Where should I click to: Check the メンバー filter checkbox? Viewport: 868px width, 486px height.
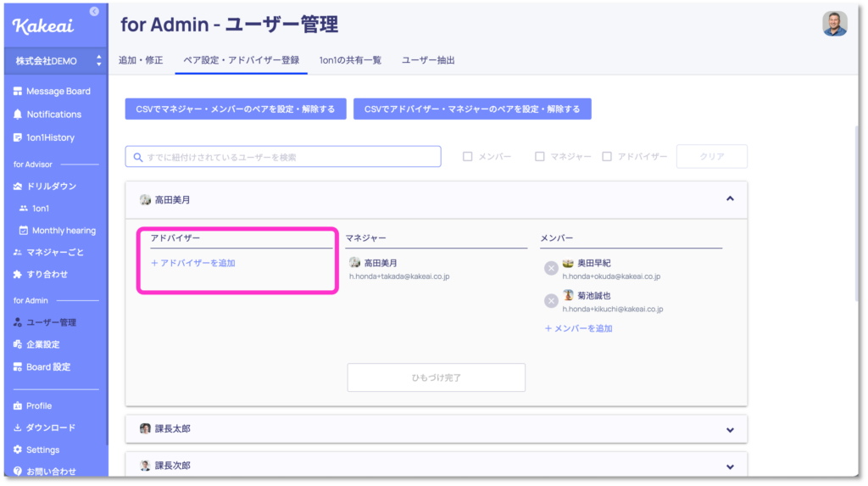(x=468, y=157)
